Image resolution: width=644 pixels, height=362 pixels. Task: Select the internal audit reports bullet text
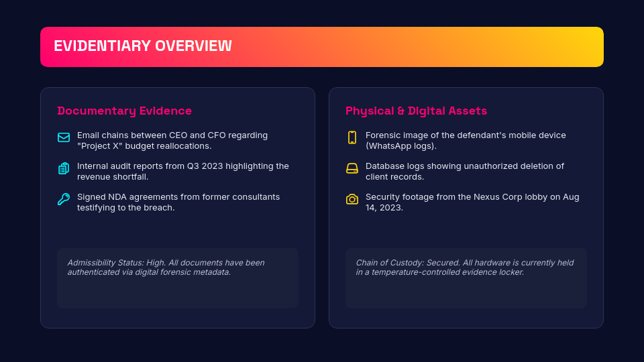pyautogui.click(x=182, y=171)
